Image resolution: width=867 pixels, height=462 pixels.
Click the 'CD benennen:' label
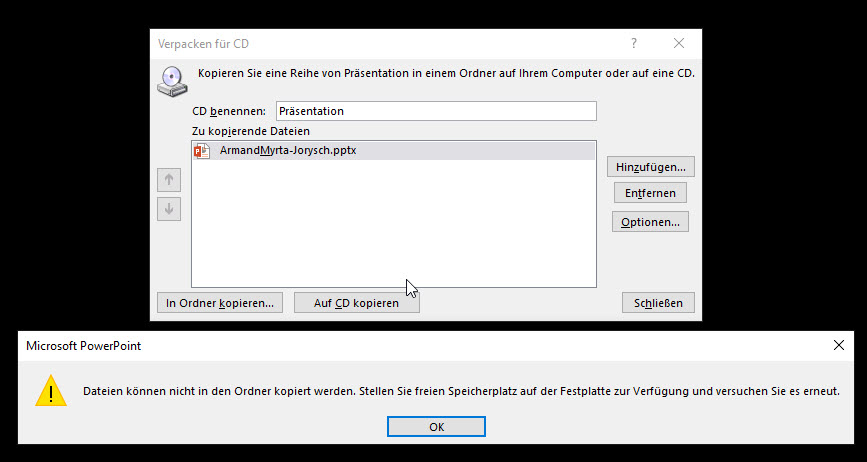click(229, 111)
